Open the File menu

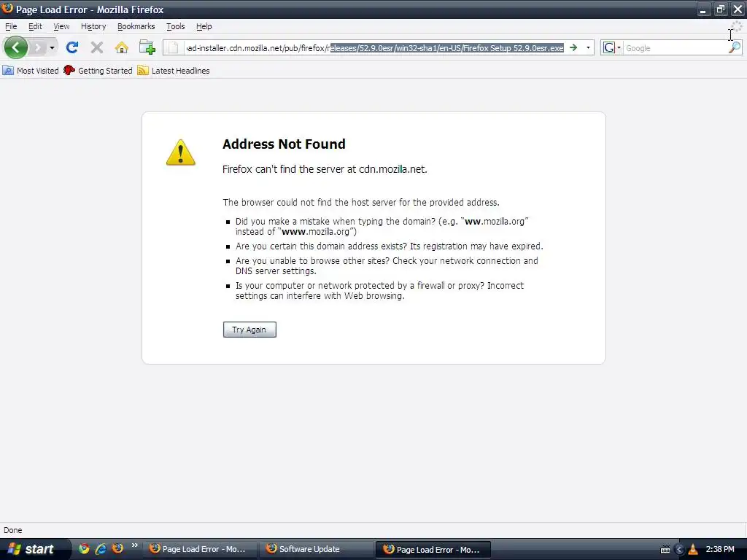pyautogui.click(x=11, y=26)
